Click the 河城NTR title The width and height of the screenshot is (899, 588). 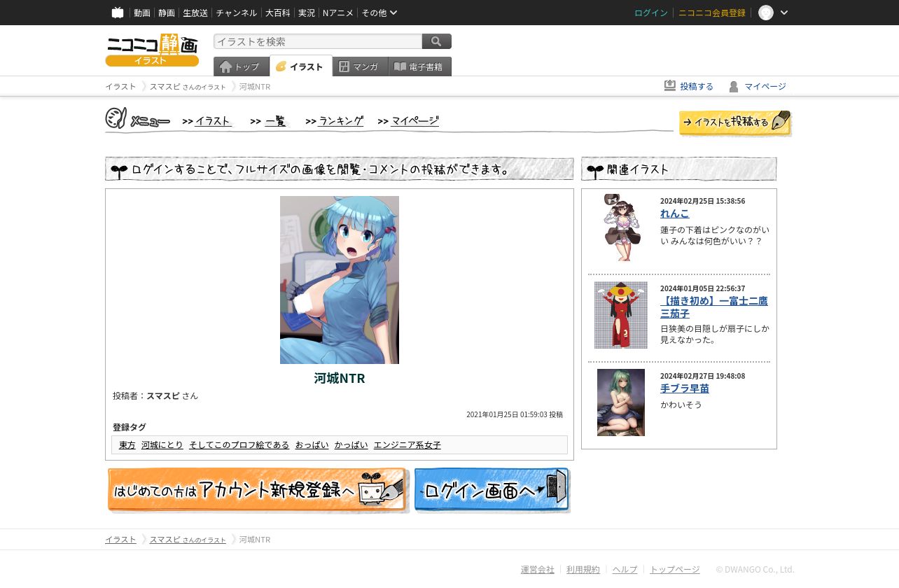pyautogui.click(x=340, y=378)
